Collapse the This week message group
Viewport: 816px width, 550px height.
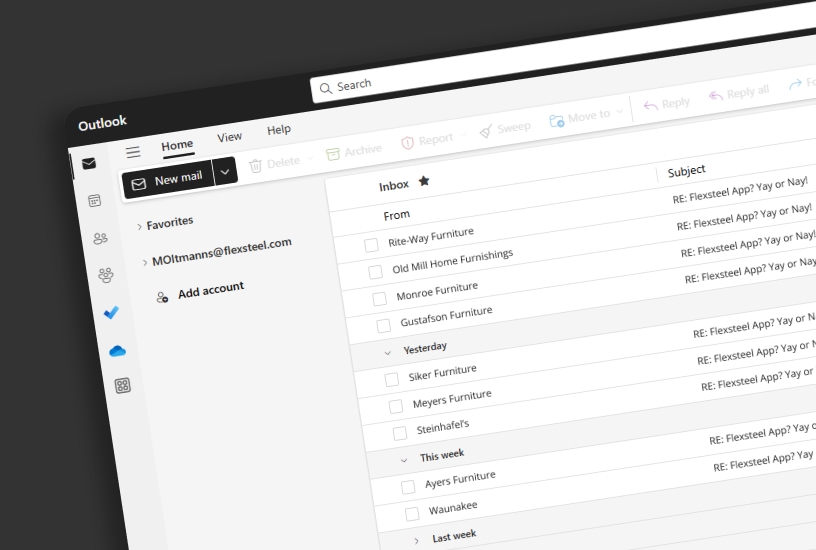tap(404, 461)
